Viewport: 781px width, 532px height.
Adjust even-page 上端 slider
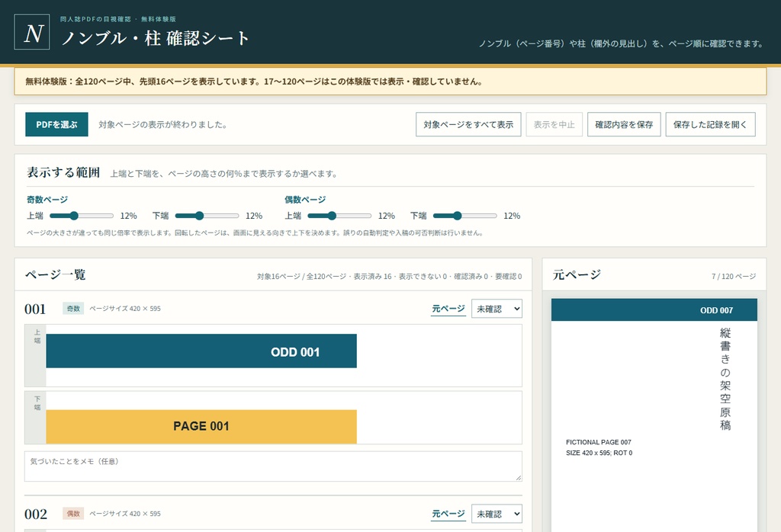pyautogui.click(x=339, y=216)
